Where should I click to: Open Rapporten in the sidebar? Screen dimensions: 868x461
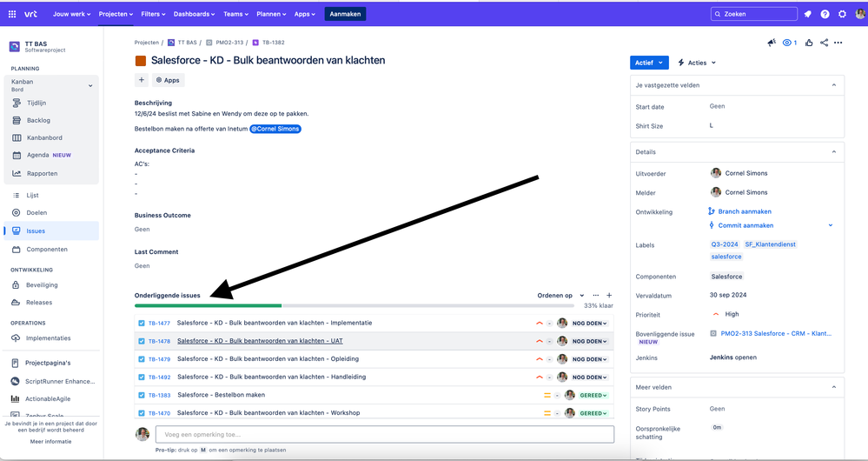click(x=42, y=173)
